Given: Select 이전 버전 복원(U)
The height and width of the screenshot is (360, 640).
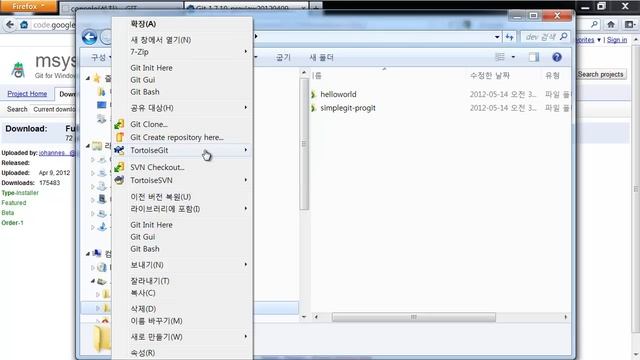Looking at the screenshot, I should 161,197.
